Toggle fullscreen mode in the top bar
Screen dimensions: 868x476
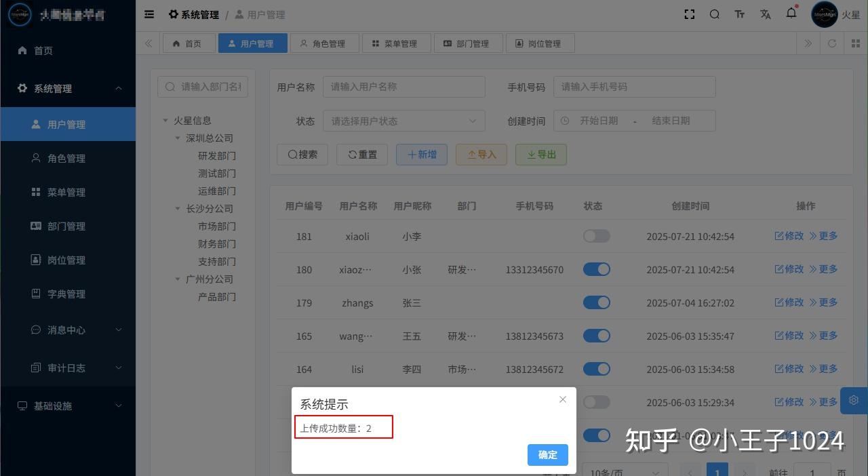tap(689, 14)
